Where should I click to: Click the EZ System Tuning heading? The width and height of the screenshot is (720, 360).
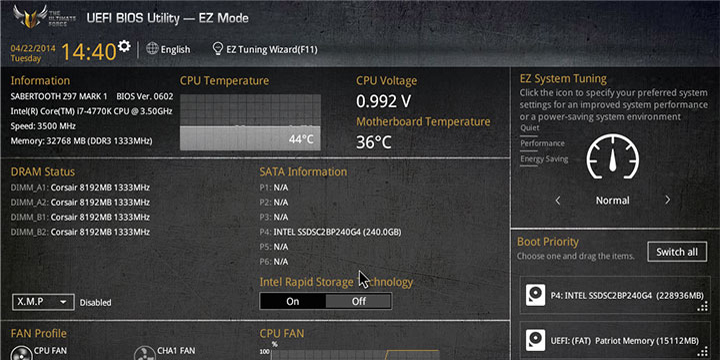point(563,79)
